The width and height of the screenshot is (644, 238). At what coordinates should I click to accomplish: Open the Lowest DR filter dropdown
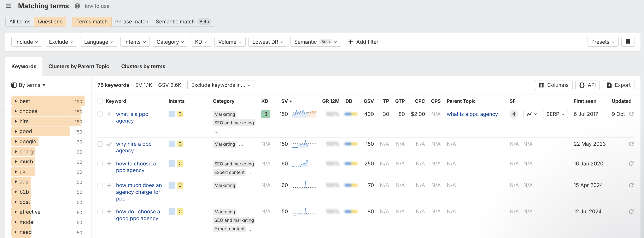268,42
